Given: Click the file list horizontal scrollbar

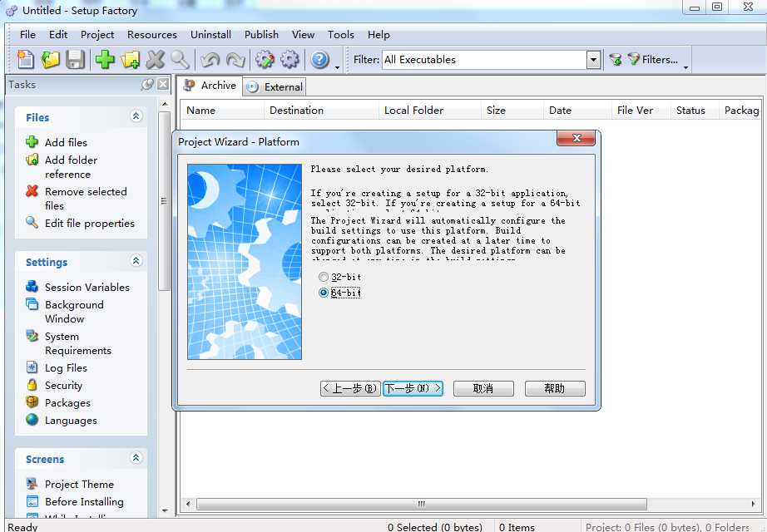Looking at the screenshot, I should coord(422,504).
